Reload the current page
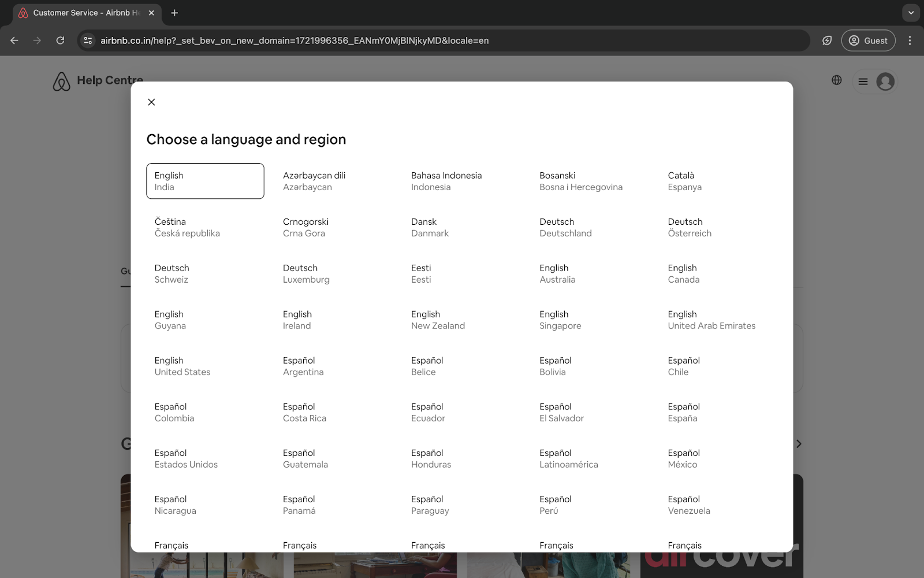The image size is (924, 578). click(x=60, y=40)
